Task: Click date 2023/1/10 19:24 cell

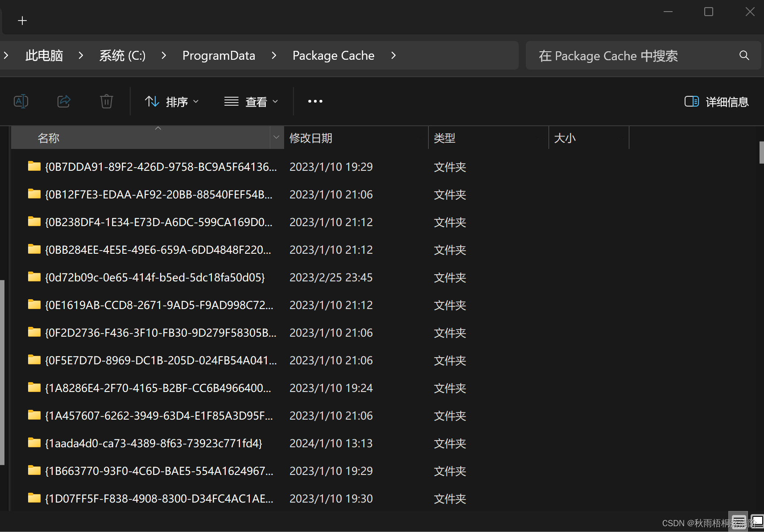Action: pyautogui.click(x=331, y=388)
